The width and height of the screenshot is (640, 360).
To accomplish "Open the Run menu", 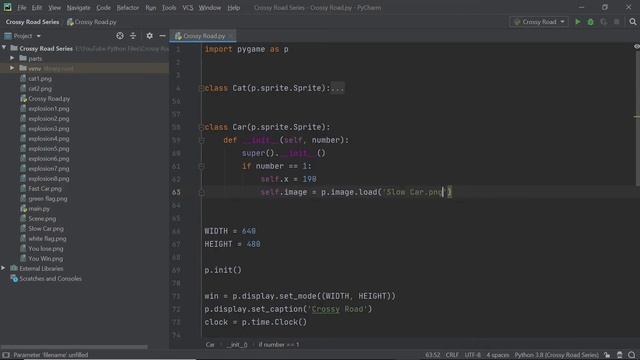I will click(x=151, y=8).
